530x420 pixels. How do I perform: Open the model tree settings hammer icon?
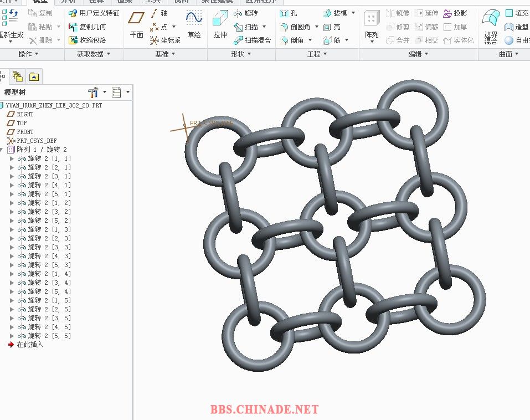(93, 92)
